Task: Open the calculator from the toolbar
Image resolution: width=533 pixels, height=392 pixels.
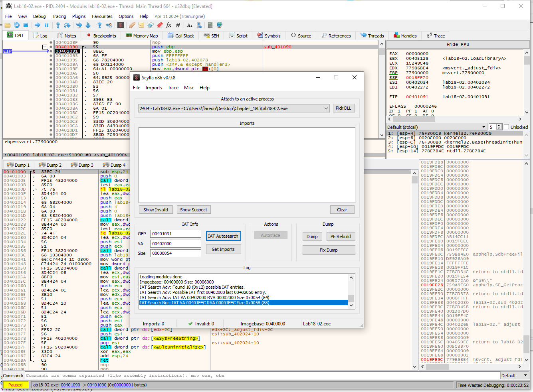Action: 210,25
